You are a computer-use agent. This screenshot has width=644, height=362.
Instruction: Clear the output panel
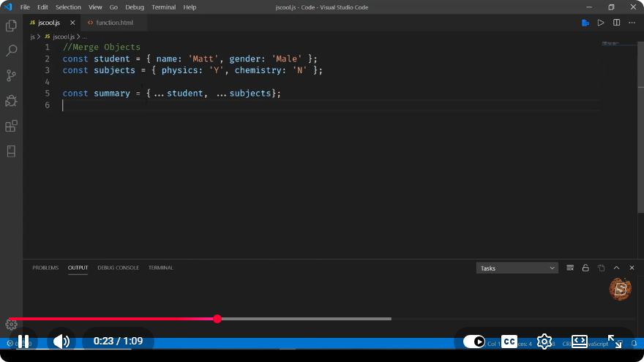click(x=569, y=268)
